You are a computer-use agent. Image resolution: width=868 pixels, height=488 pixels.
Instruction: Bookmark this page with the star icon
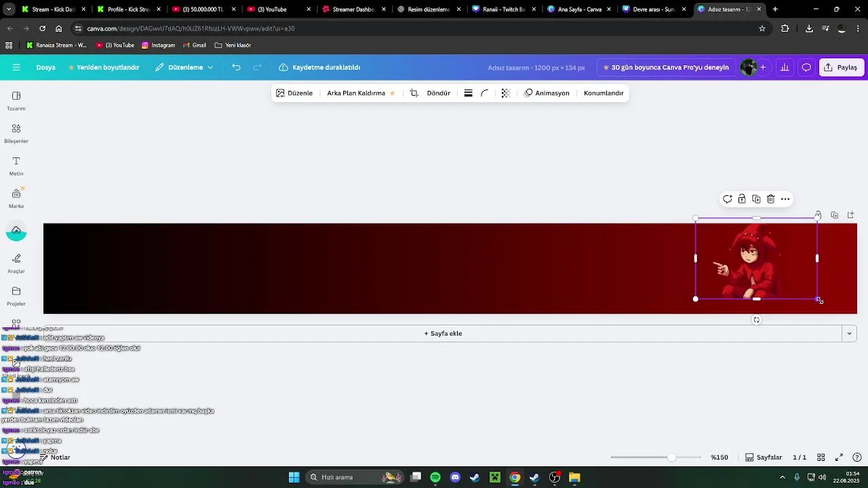[x=762, y=28]
